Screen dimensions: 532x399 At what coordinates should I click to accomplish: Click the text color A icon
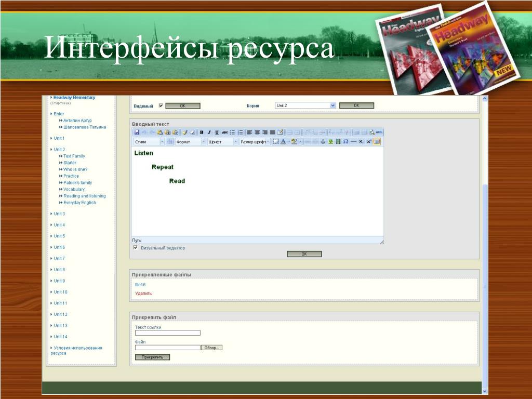point(283,141)
